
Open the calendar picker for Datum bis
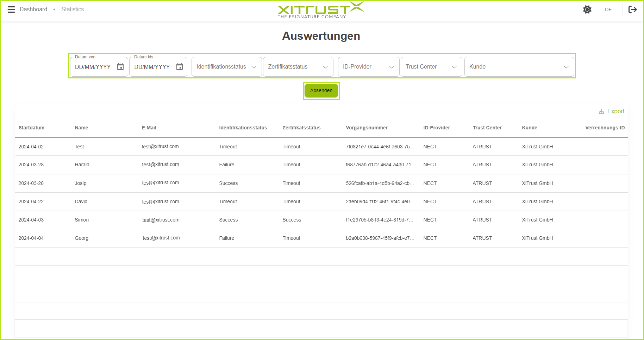pyautogui.click(x=180, y=67)
